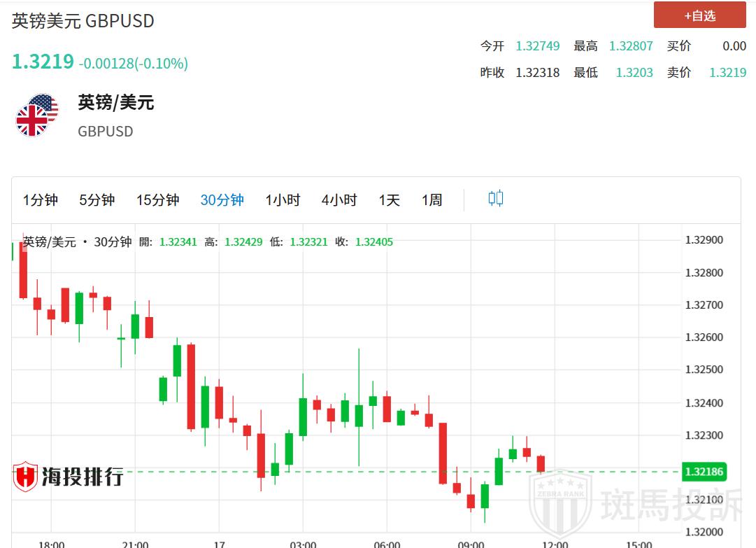Screen dimensions: 756x548
Task: Click the tall green candle with long upper wick
Action: pos(359,414)
